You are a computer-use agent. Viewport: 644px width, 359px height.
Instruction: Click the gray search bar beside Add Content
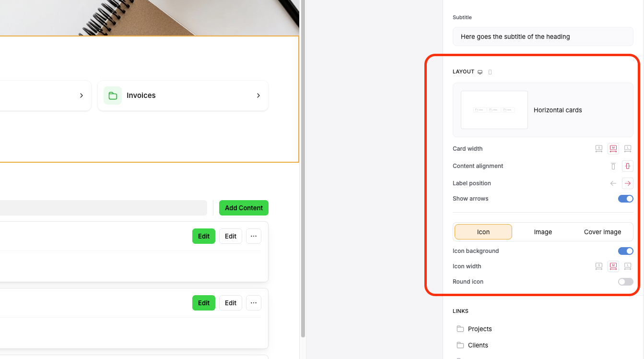tap(104, 208)
